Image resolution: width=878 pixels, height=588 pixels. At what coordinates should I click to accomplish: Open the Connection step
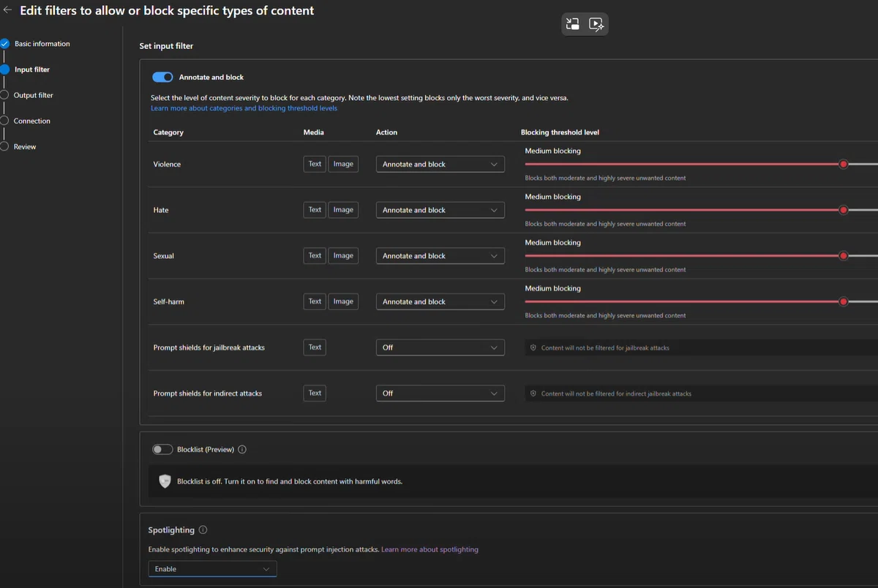pyautogui.click(x=32, y=121)
